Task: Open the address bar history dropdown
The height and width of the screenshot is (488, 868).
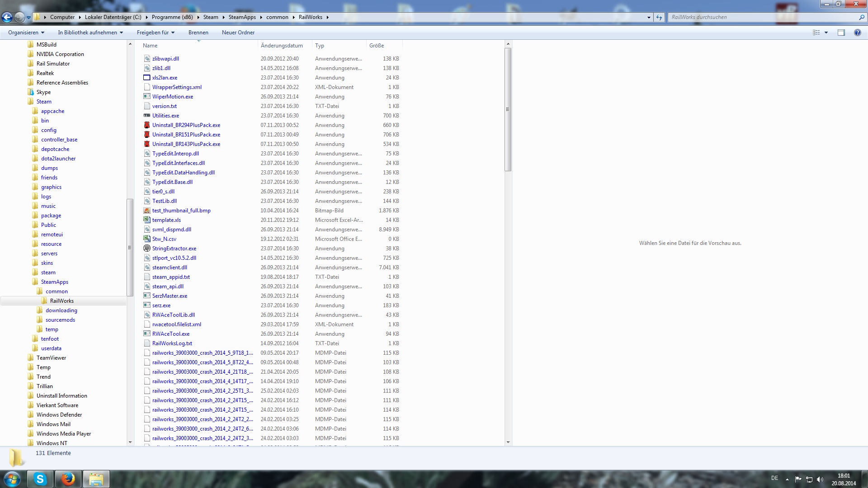Action: tap(649, 17)
